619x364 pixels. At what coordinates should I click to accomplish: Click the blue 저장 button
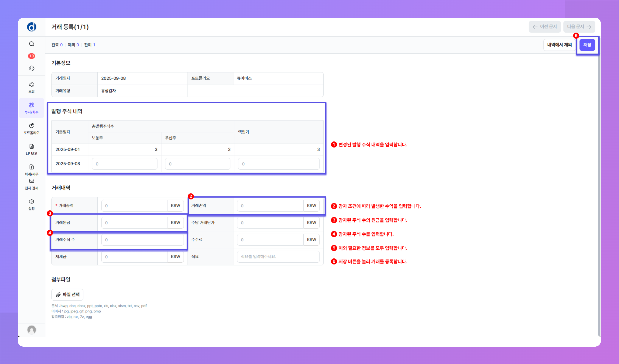tap(587, 45)
